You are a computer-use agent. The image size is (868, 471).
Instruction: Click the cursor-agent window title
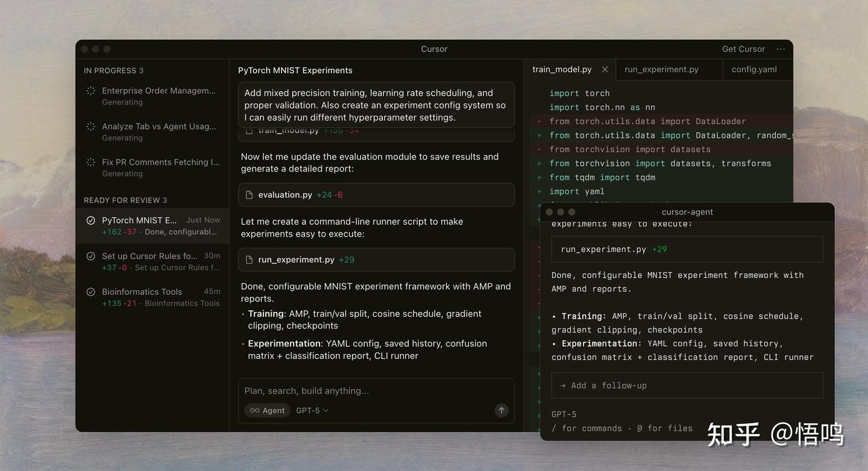click(687, 212)
